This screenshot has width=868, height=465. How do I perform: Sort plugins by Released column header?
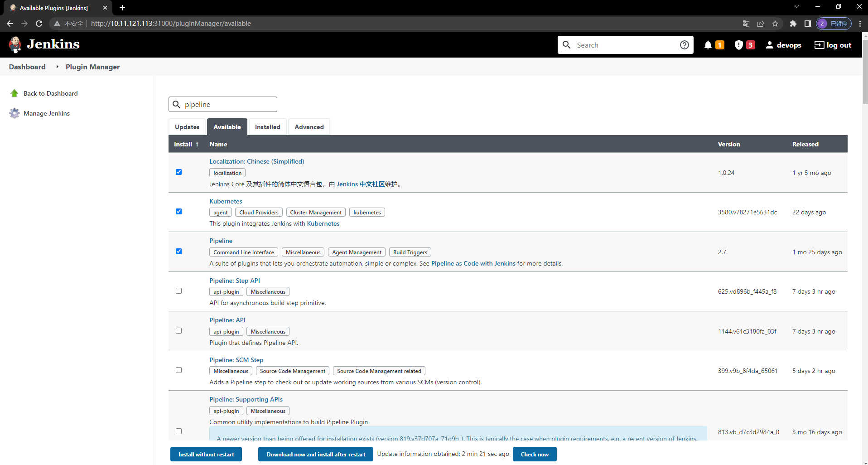(x=805, y=144)
